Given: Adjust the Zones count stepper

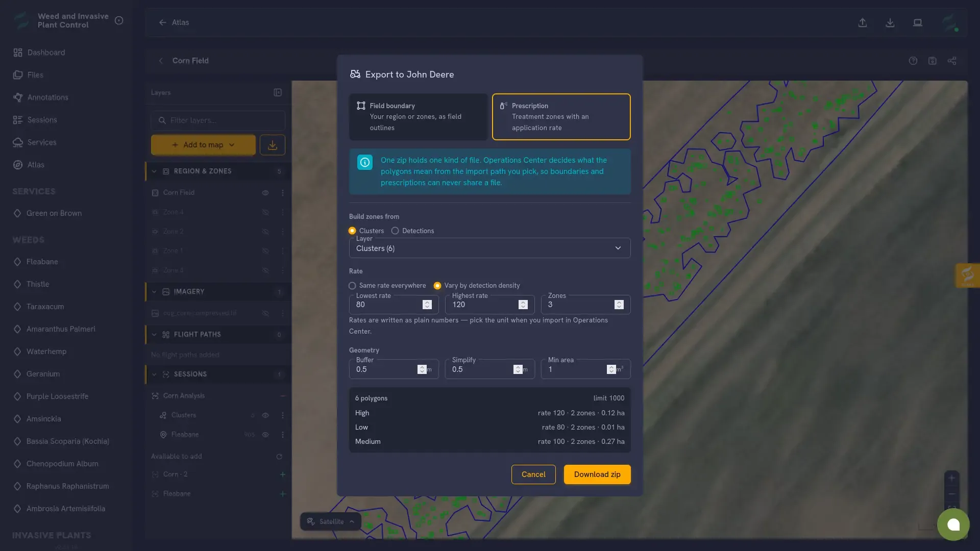Looking at the screenshot, I should coord(619,305).
